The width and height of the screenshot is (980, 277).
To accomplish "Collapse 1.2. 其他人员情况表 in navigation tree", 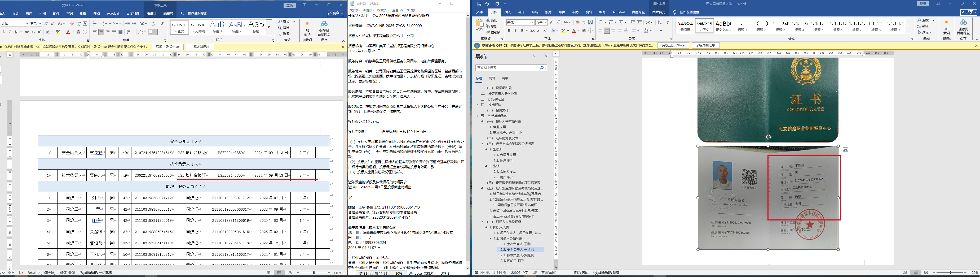I will (490, 239).
